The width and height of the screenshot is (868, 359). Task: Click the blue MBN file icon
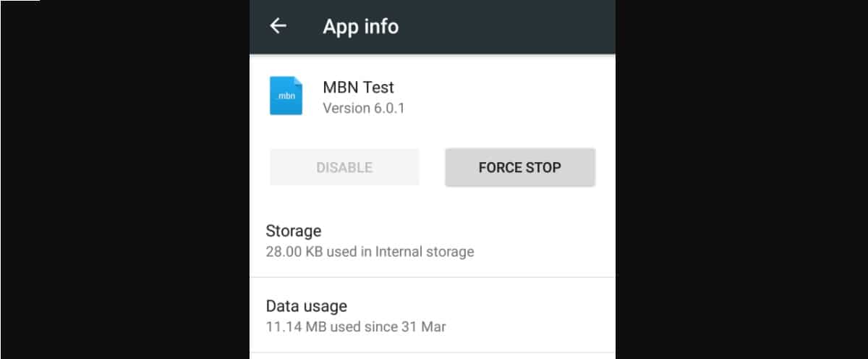pyautogui.click(x=286, y=96)
